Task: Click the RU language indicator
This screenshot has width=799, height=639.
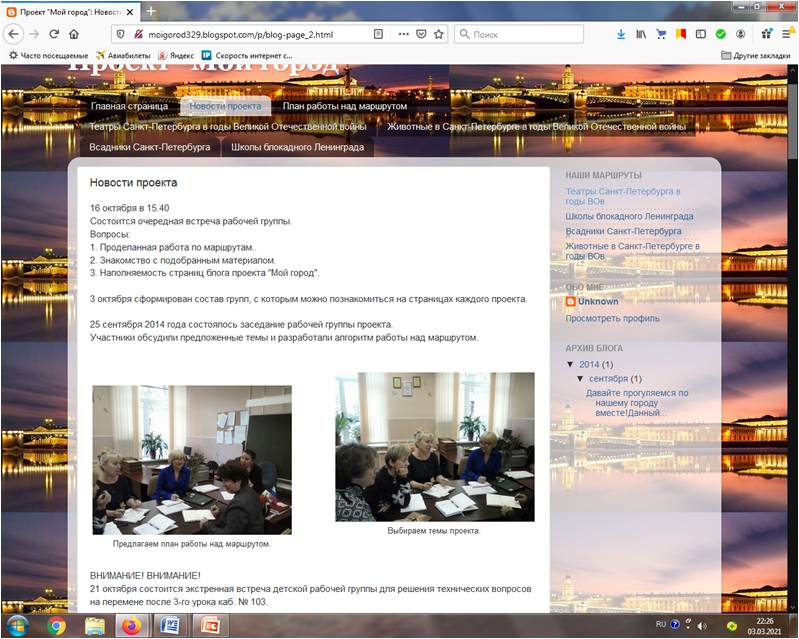Action: coord(661,624)
